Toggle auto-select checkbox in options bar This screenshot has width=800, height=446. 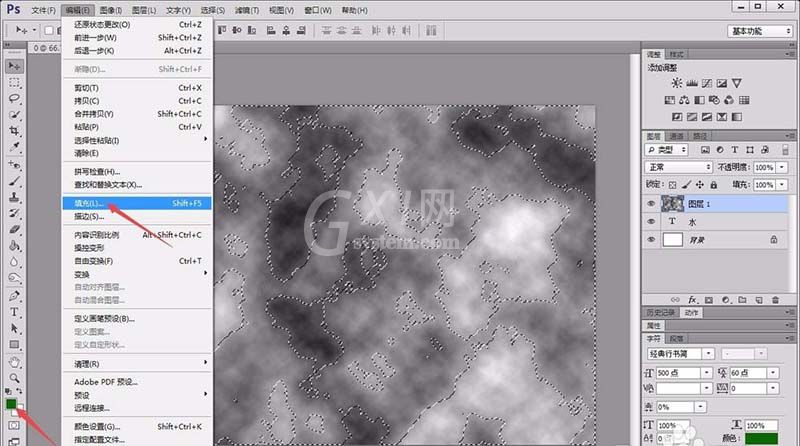(48, 31)
